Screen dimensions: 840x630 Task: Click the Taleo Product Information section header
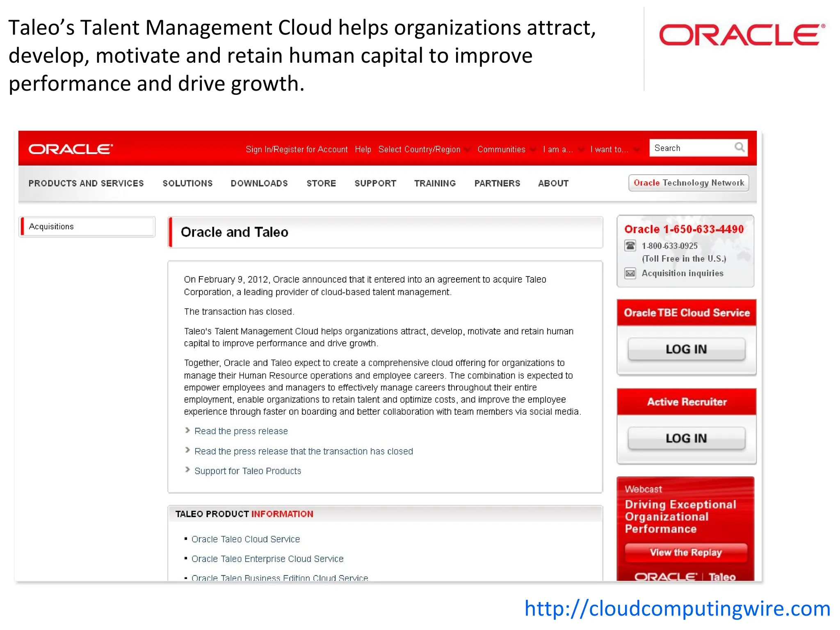pos(244,514)
